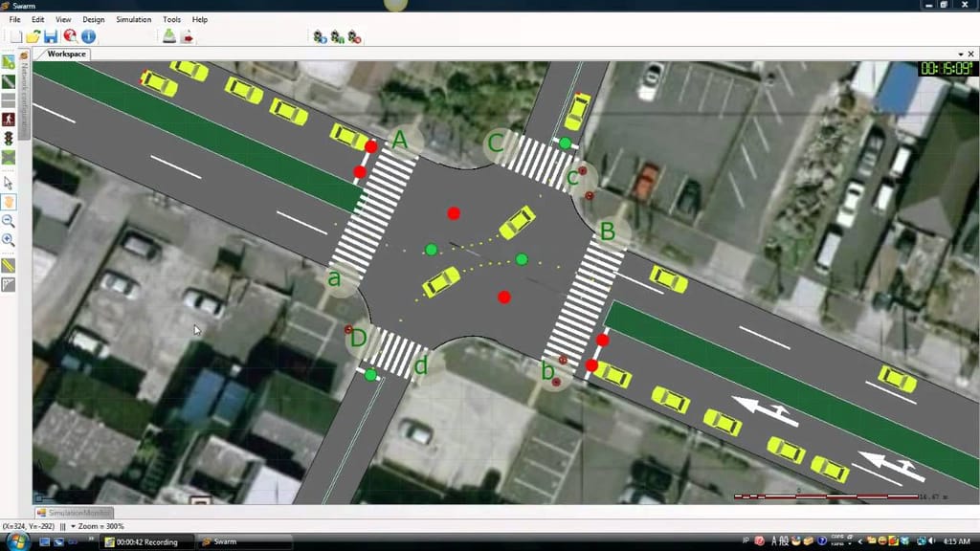980x551 pixels.
Task: Expand the Network configuration side panel
Action: [x=26, y=96]
